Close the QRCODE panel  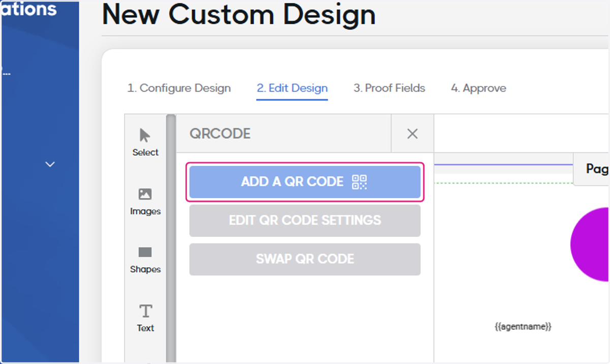pos(412,134)
